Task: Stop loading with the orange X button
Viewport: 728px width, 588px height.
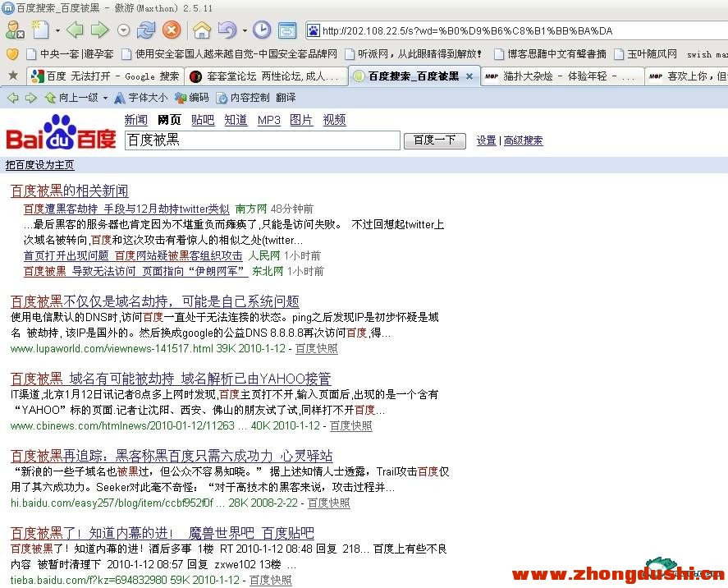Action: (x=172, y=30)
